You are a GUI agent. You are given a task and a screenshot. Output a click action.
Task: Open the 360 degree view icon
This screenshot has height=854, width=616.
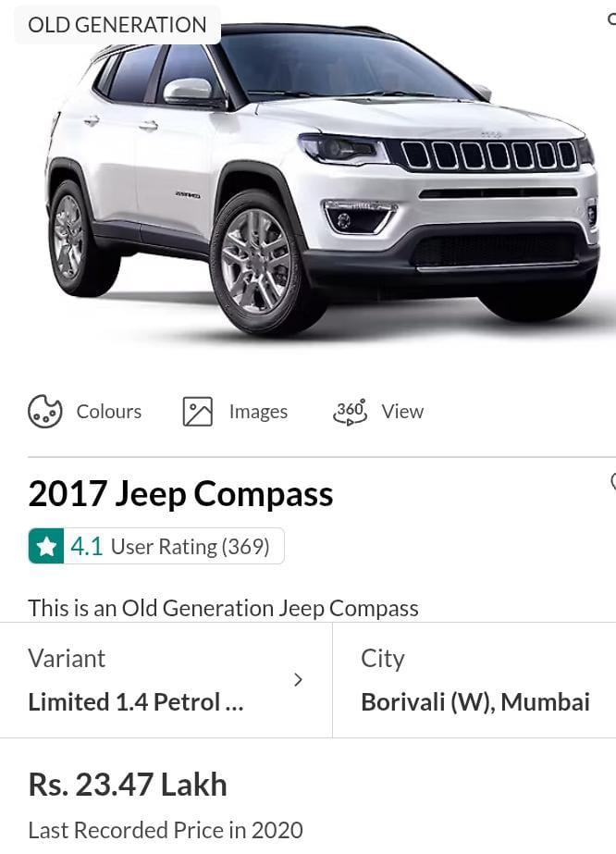pyautogui.click(x=351, y=412)
